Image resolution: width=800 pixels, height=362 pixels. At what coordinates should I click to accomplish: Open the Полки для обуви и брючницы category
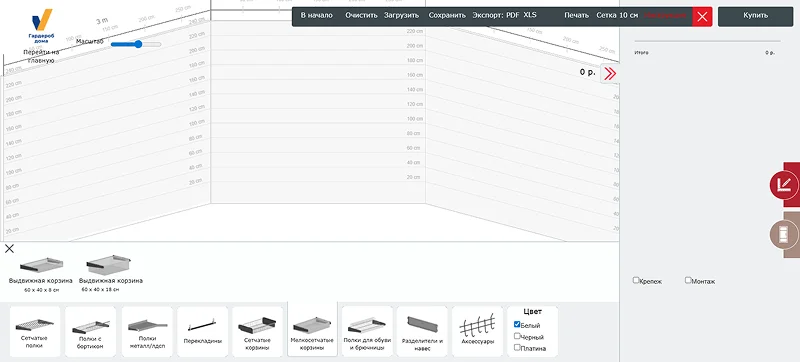click(x=367, y=331)
